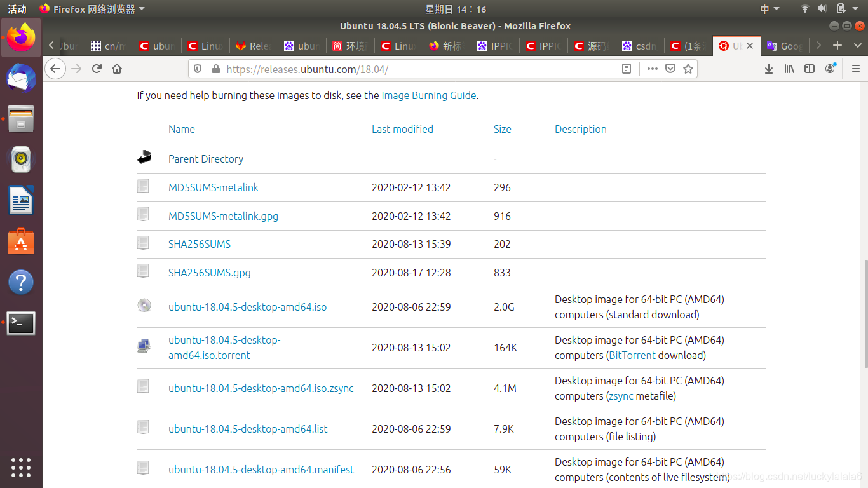Open ubuntu-18.04.5-desktop-amd64.iso download link
Viewport: 868px width, 488px height.
pyautogui.click(x=247, y=307)
